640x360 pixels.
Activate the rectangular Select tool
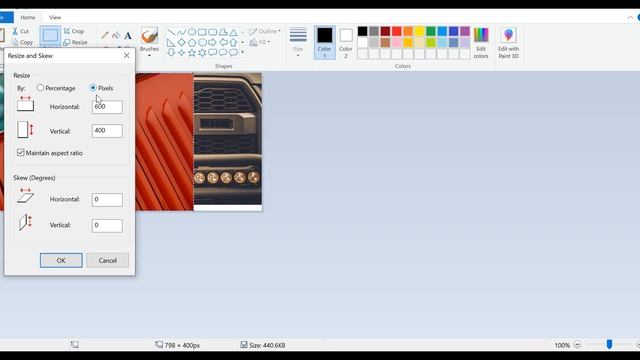click(50, 36)
